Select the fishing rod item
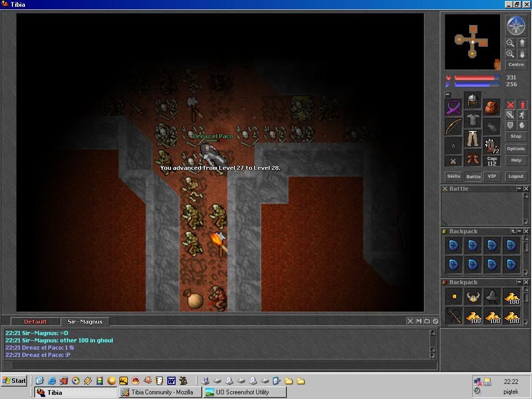Viewport: 532px width, 399px height. [x=454, y=316]
